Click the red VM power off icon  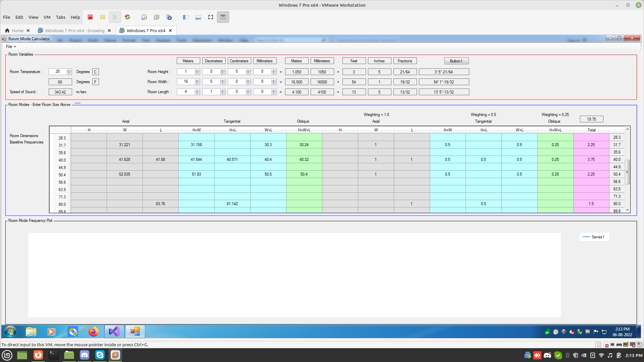point(90,17)
